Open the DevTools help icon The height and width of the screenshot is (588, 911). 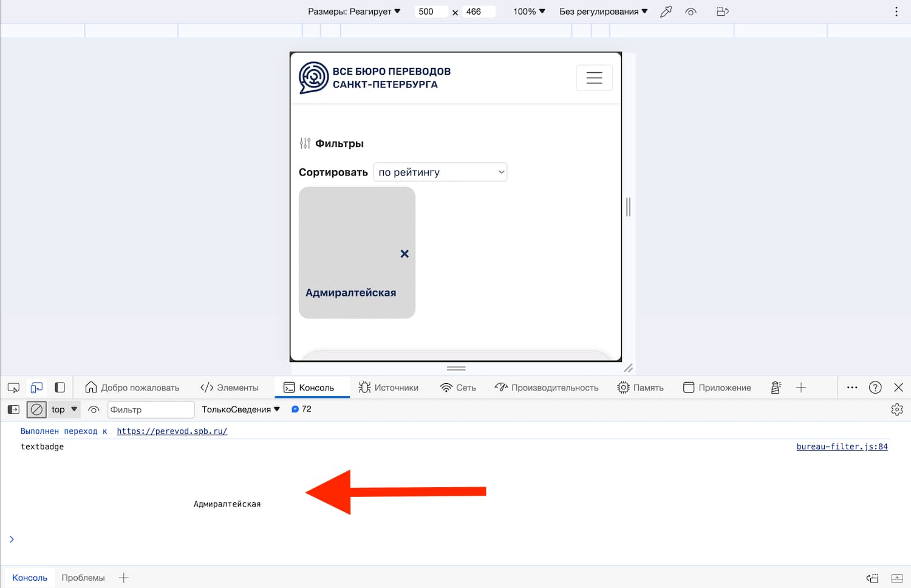[875, 388]
